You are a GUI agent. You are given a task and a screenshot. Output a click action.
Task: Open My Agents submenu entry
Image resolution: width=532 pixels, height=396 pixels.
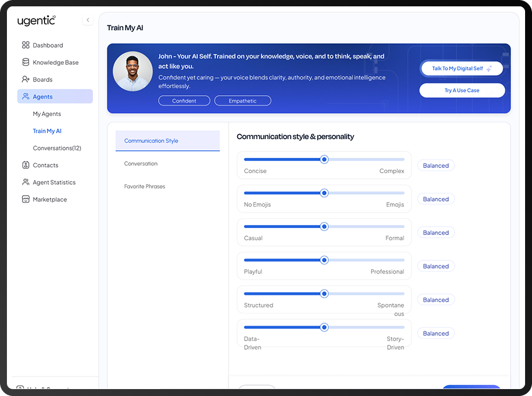pyautogui.click(x=47, y=114)
